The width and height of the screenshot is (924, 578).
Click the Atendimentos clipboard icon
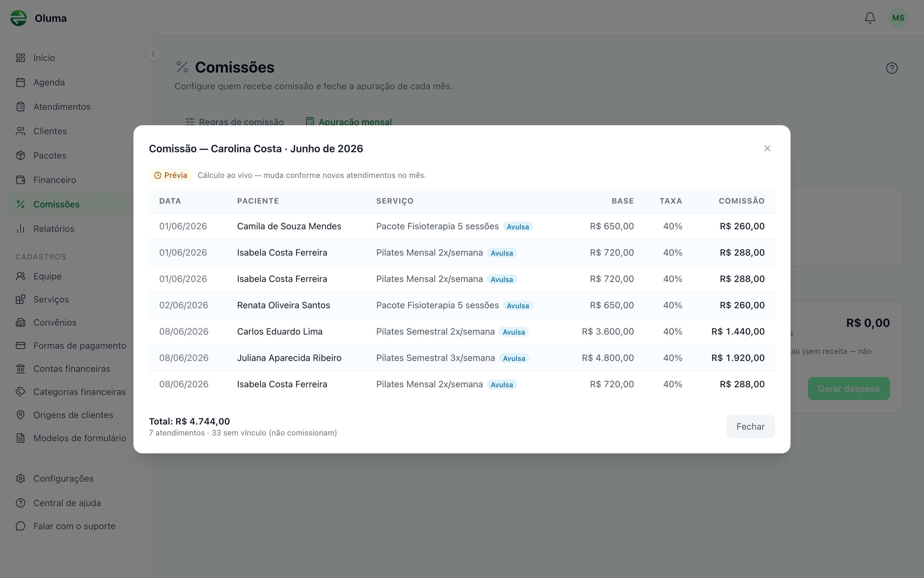(x=21, y=107)
